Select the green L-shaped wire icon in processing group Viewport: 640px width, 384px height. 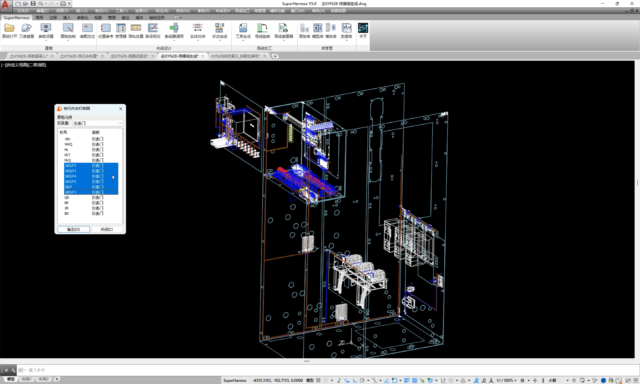(x=262, y=28)
